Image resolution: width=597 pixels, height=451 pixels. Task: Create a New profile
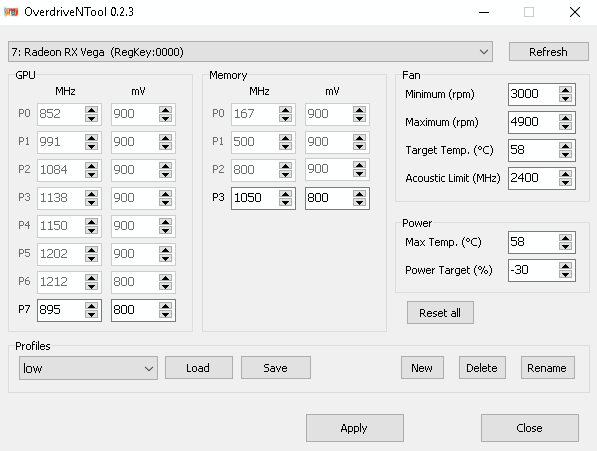click(422, 368)
